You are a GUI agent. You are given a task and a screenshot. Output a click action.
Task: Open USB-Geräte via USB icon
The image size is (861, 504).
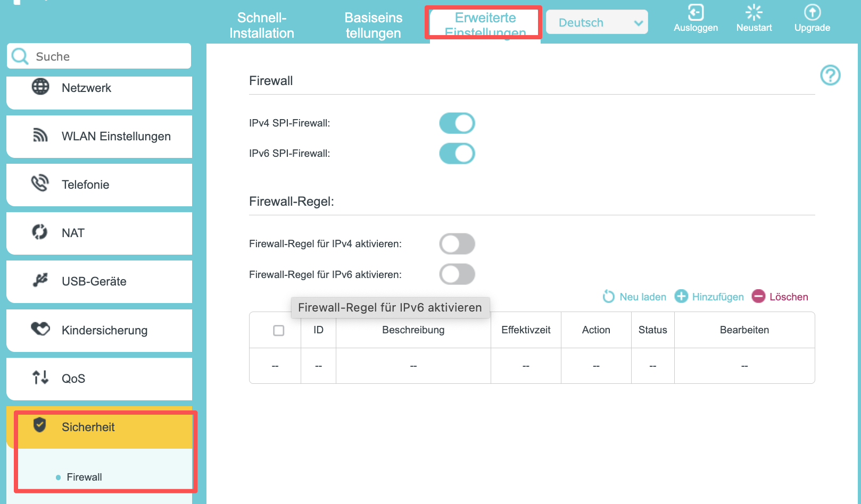(40, 280)
